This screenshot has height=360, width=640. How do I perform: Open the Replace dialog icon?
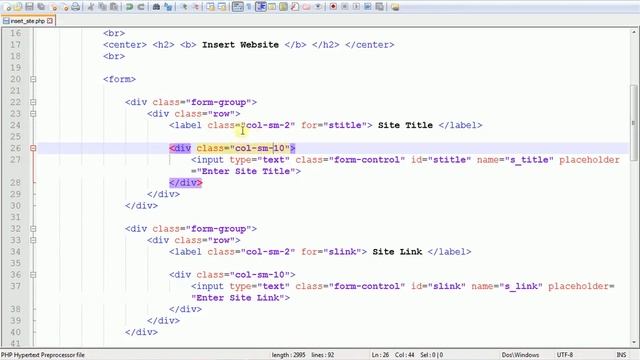coord(169,7)
